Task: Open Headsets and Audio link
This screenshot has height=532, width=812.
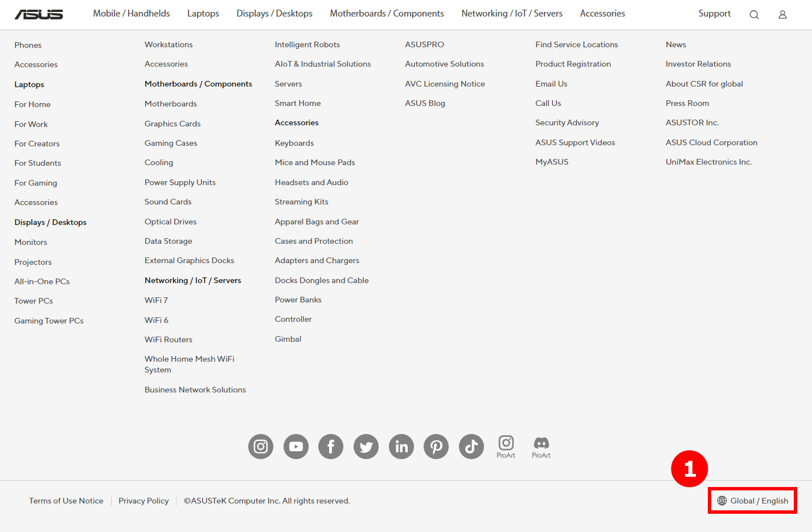Action: click(311, 182)
